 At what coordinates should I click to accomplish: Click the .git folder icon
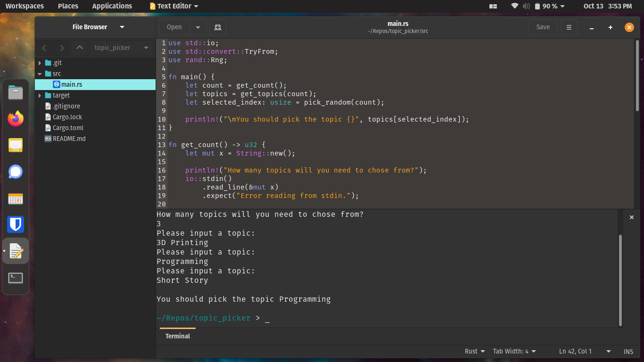[x=48, y=63]
